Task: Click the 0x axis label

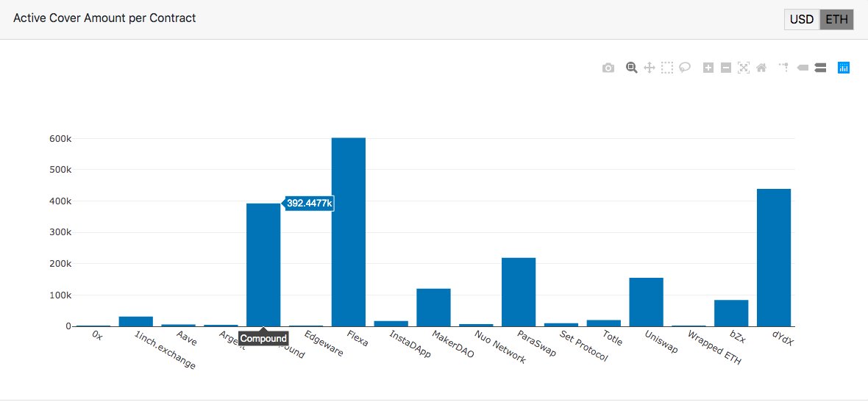Action: pyautogui.click(x=96, y=335)
